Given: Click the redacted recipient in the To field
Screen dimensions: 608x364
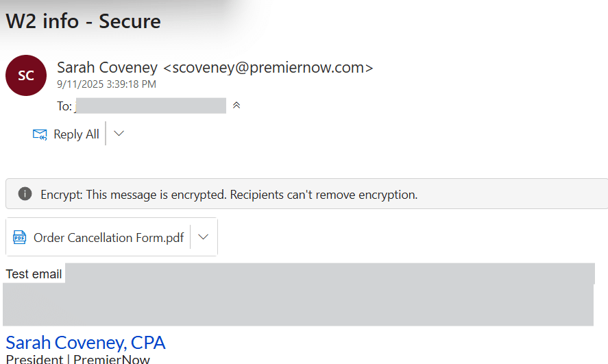Looking at the screenshot, I should click(x=151, y=106).
